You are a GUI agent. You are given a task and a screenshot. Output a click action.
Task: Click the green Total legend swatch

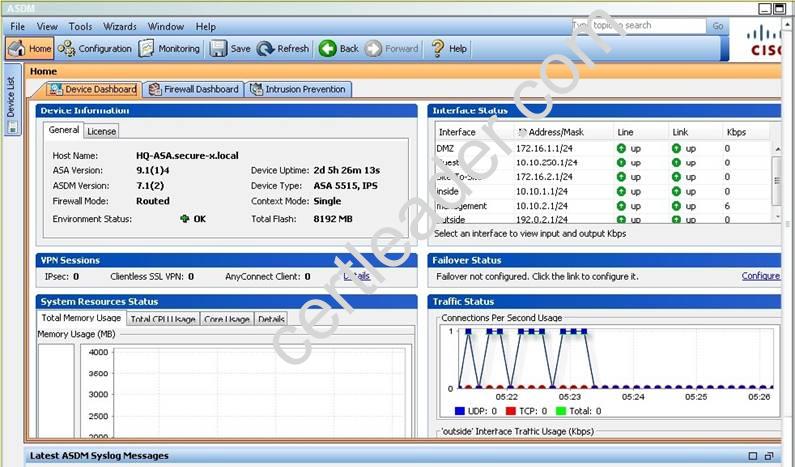561,411
